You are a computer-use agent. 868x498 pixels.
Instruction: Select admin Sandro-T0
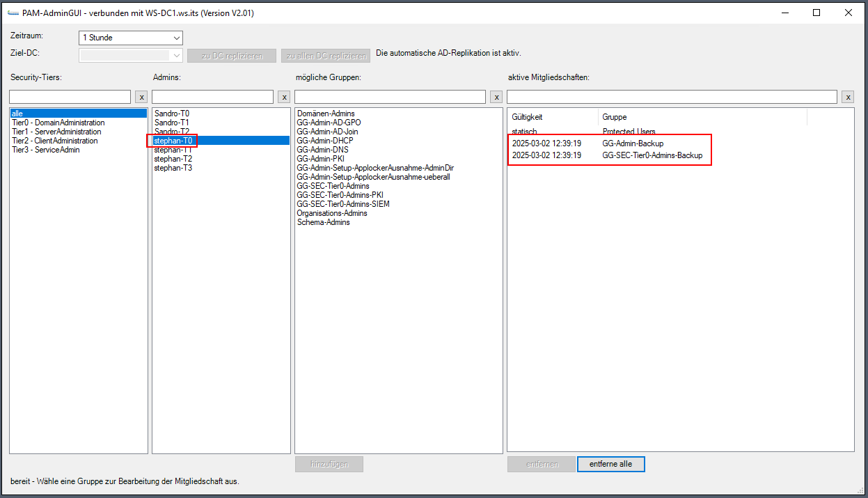pyautogui.click(x=221, y=113)
